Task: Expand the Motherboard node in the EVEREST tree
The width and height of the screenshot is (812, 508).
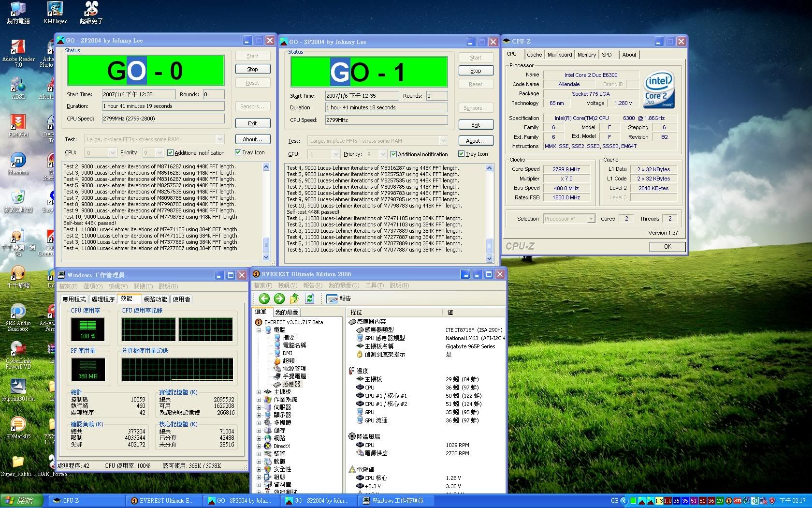Action: [259, 392]
